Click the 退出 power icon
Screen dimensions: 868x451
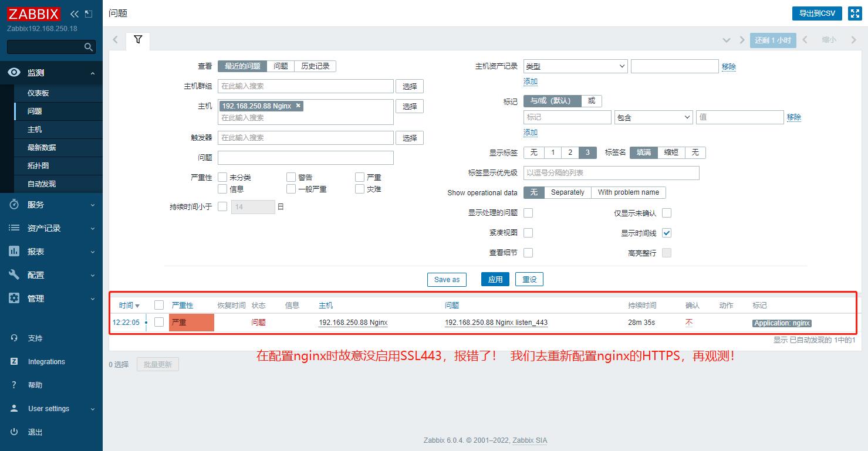pos(14,432)
